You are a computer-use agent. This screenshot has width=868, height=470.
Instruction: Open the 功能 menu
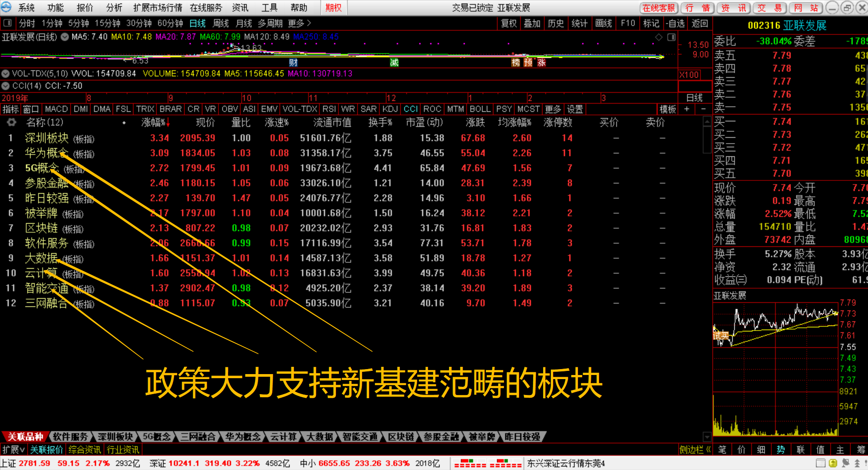point(55,8)
